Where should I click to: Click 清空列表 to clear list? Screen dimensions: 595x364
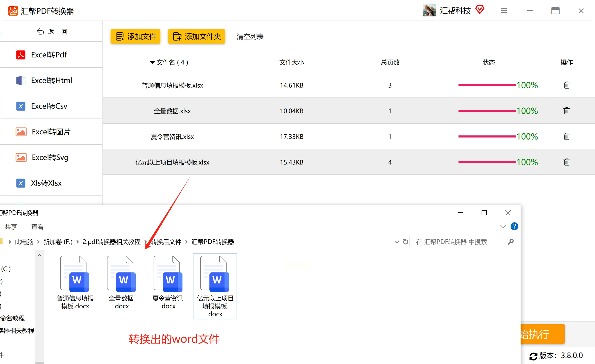[x=250, y=37]
